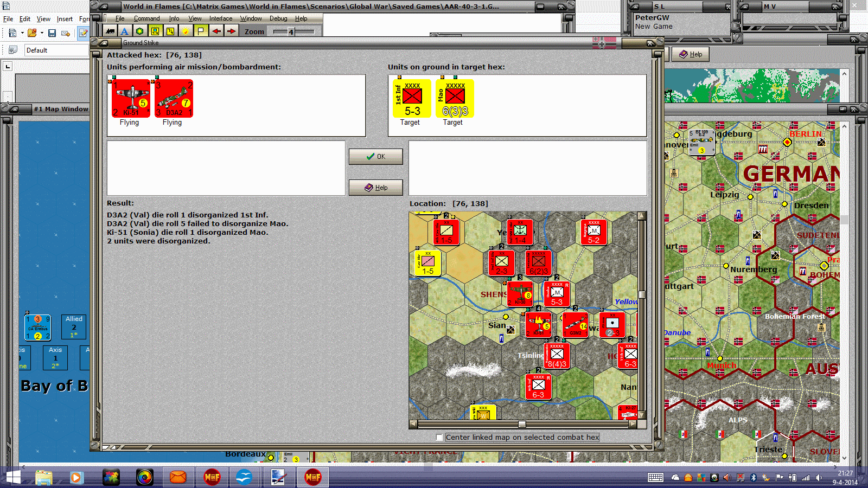This screenshot has width=868, height=488.
Task: Click the send mail icon in the background editor
Action: click(x=66, y=33)
